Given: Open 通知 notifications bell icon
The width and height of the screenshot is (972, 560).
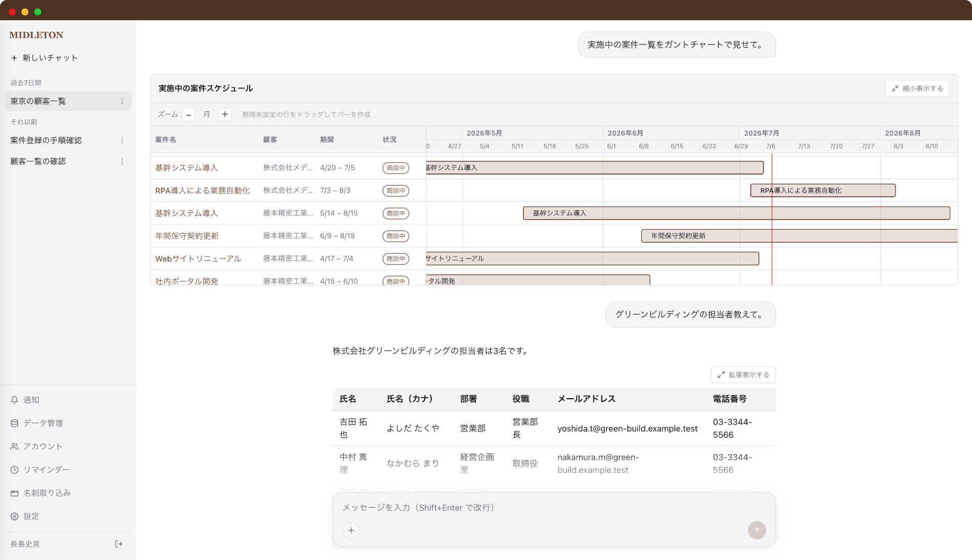Looking at the screenshot, I should (15, 400).
